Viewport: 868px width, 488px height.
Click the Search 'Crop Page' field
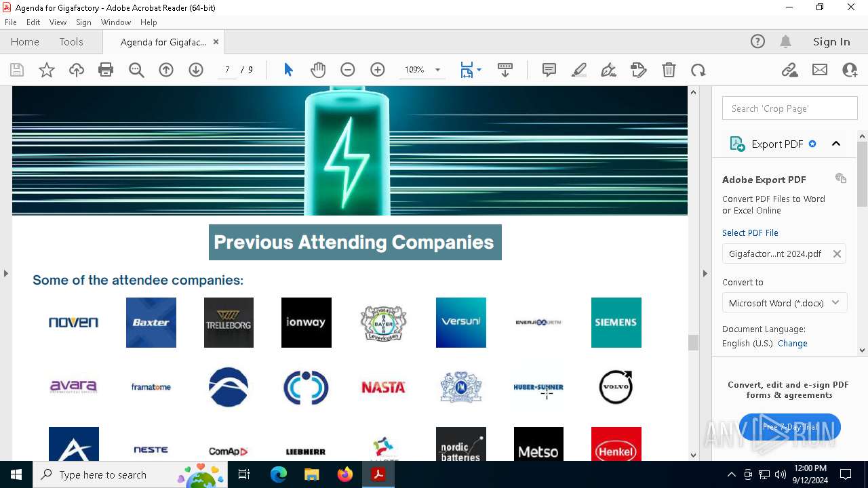pos(790,108)
